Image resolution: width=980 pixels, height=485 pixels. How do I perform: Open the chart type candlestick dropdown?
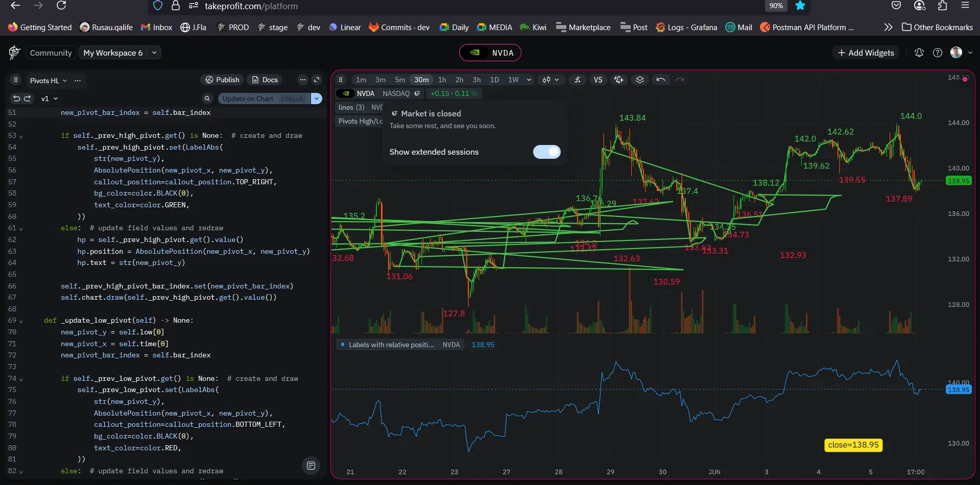point(551,80)
